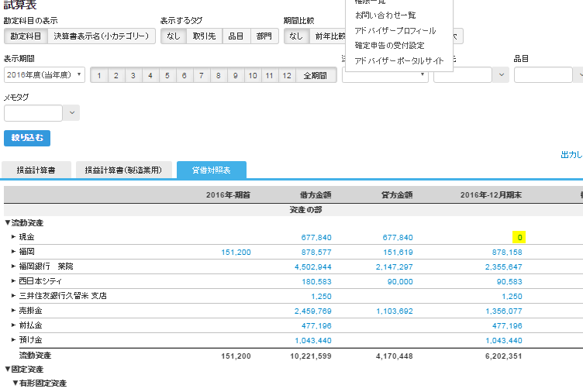The height and width of the screenshot is (392, 583).
Task: Open the 品目 dropdown arrow
Action: [x=579, y=75]
